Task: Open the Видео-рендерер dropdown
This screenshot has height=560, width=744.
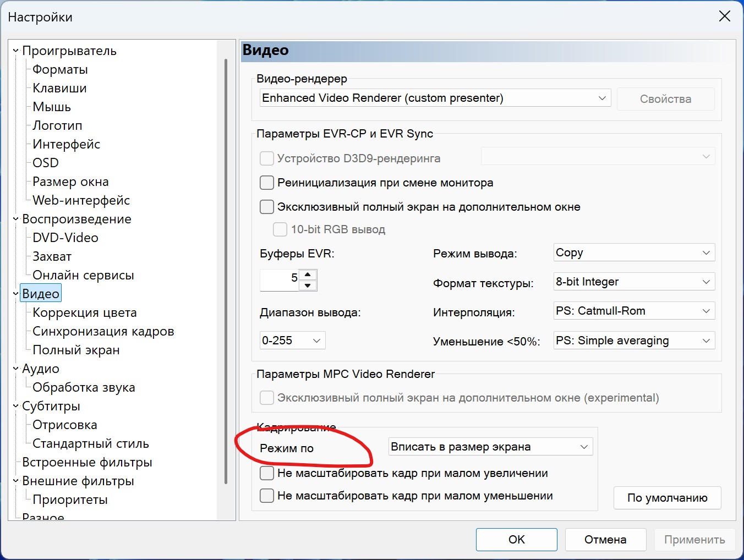Action: point(435,98)
